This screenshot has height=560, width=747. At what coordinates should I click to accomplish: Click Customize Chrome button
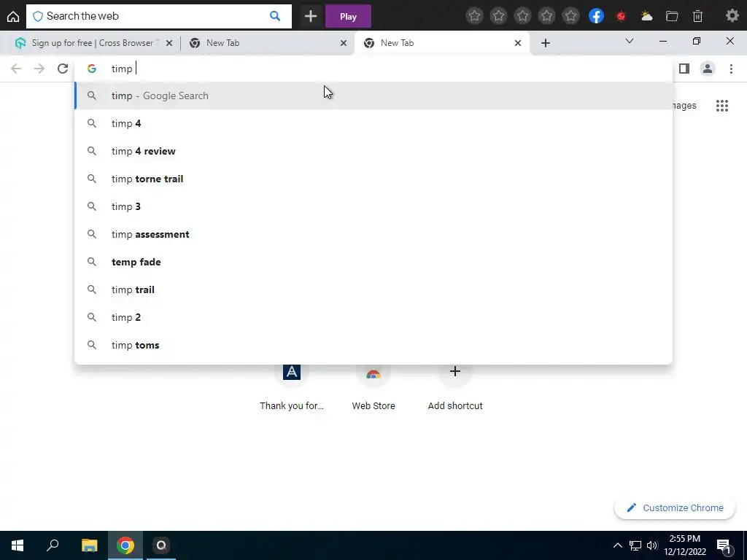point(675,507)
